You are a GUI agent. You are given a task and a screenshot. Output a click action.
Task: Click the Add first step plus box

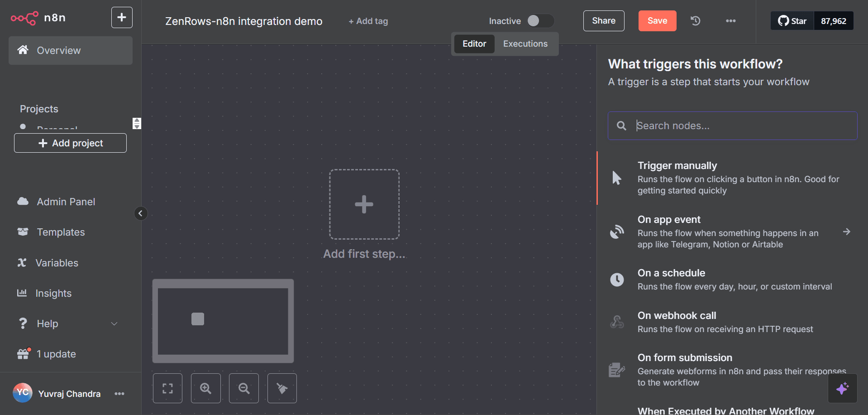coord(364,204)
